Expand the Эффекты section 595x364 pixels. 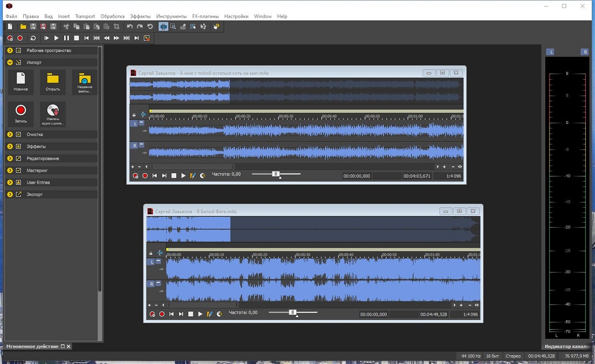tap(10, 146)
